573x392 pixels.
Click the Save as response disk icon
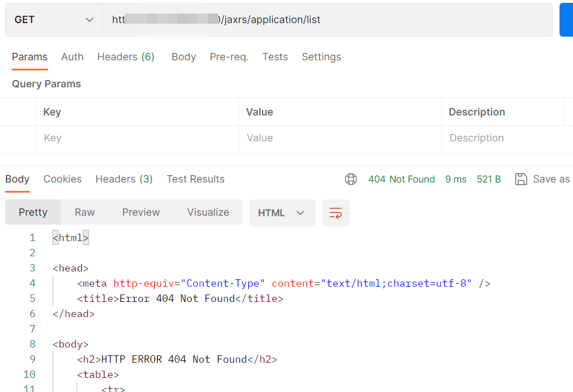pyautogui.click(x=521, y=179)
